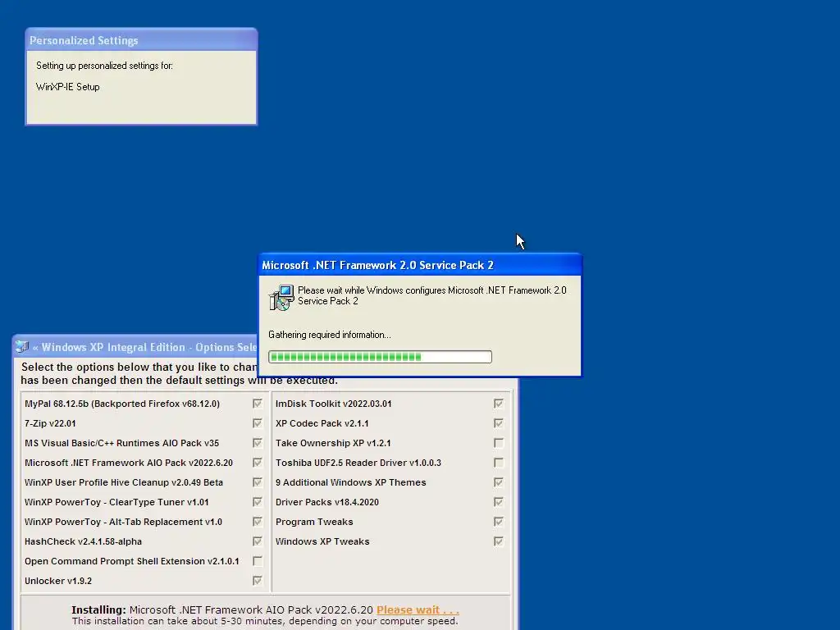Image resolution: width=840 pixels, height=630 pixels.
Task: Click the 'HashCheck v2.4.1.58-alpha' label
Action: (83, 541)
